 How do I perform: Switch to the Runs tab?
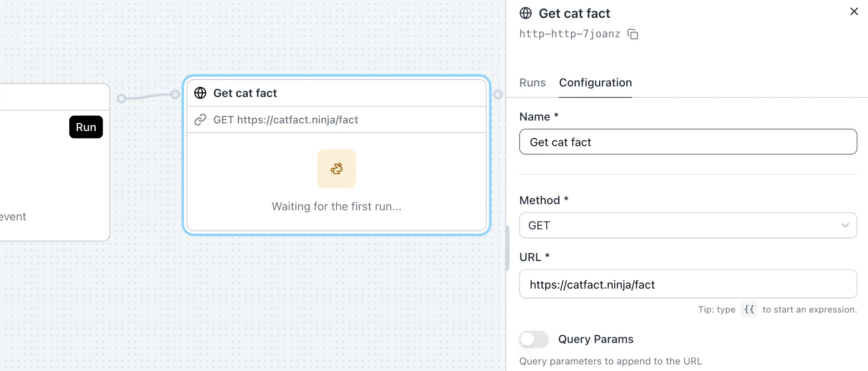tap(532, 83)
